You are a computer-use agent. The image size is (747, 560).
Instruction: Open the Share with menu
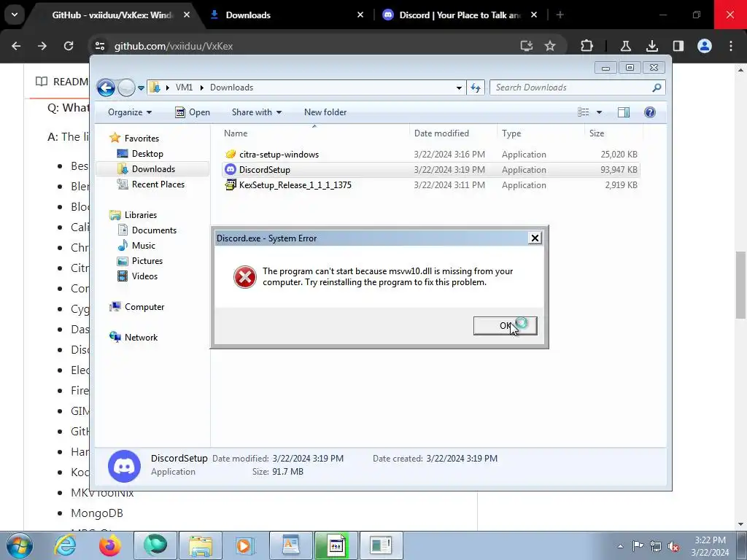[257, 112]
